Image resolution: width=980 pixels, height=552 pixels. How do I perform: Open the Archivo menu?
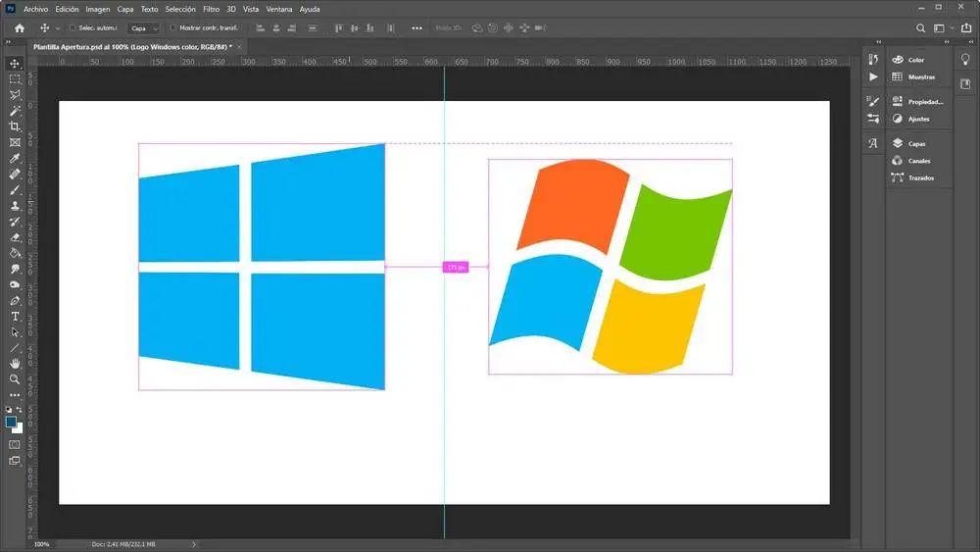click(x=35, y=10)
